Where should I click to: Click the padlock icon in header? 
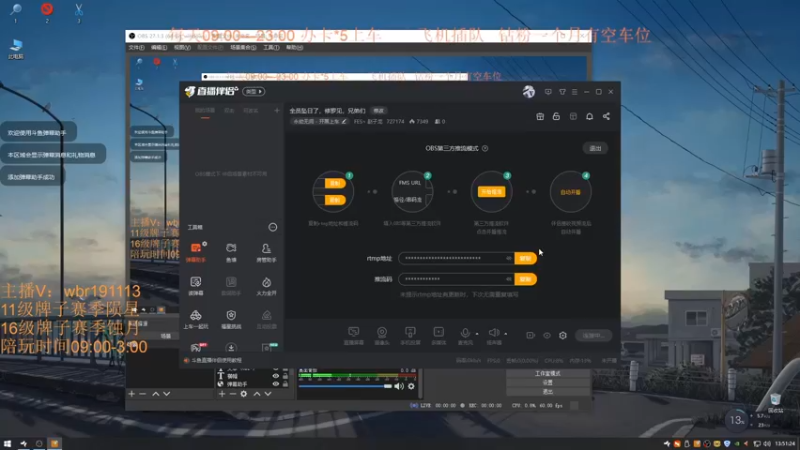tap(556, 116)
